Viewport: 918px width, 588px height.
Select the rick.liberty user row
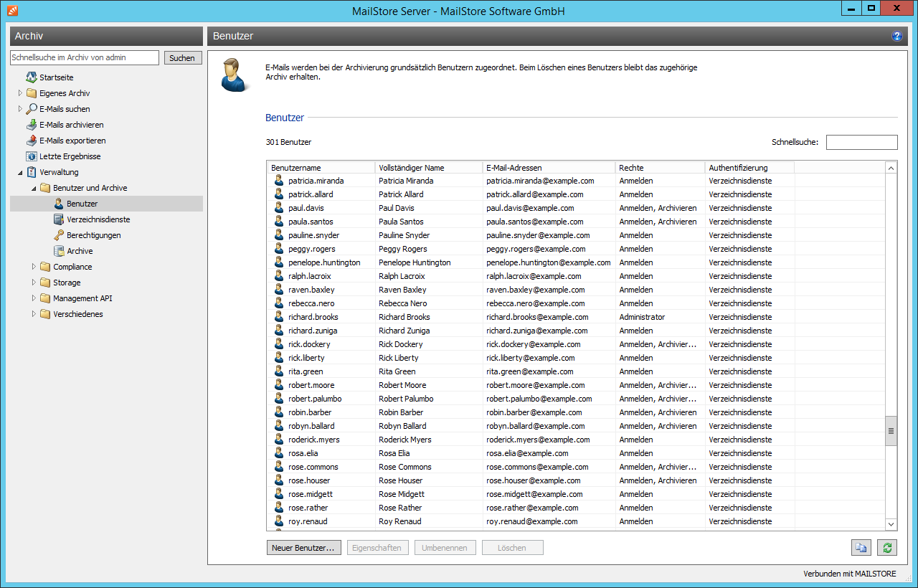point(577,358)
